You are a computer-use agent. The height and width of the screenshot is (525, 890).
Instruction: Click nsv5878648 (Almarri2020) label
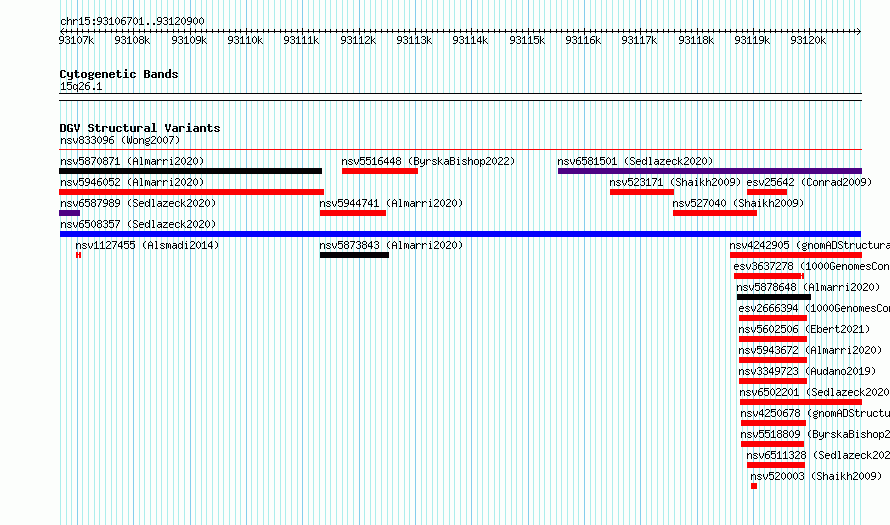tap(808, 287)
